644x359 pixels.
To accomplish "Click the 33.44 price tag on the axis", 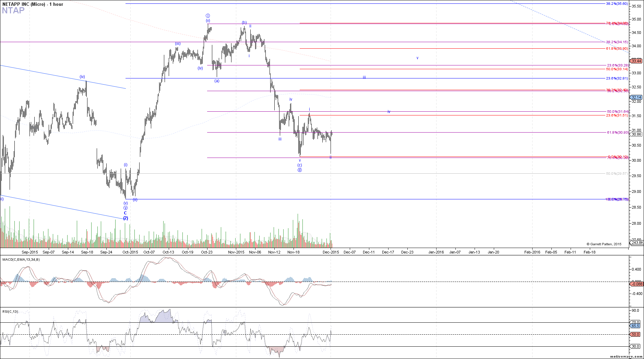I will [x=636, y=61].
